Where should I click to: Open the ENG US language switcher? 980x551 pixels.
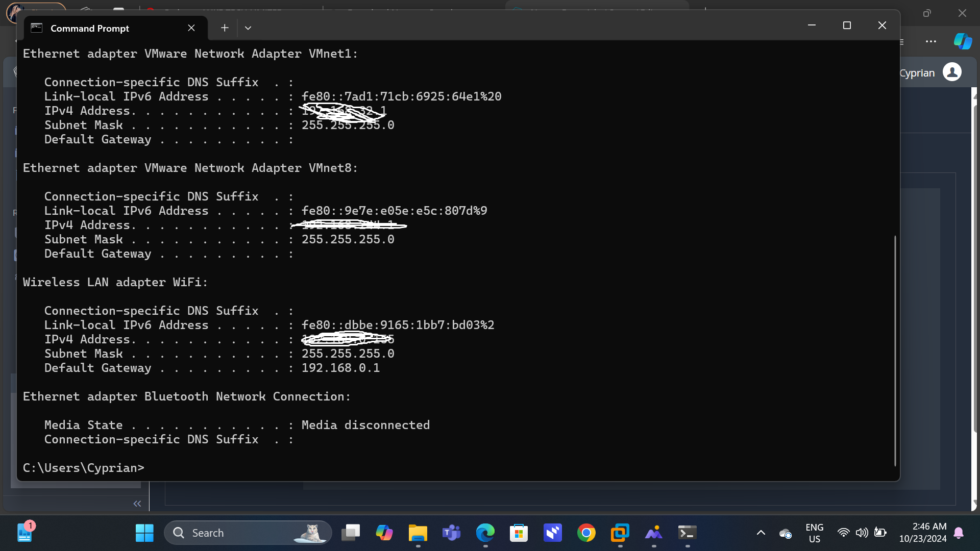pos(814,533)
